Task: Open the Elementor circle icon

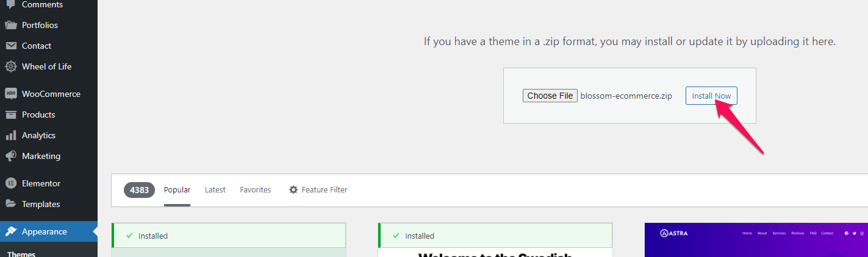Action: tap(10, 183)
